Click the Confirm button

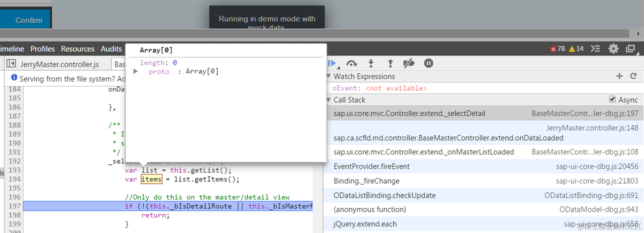[26, 19]
